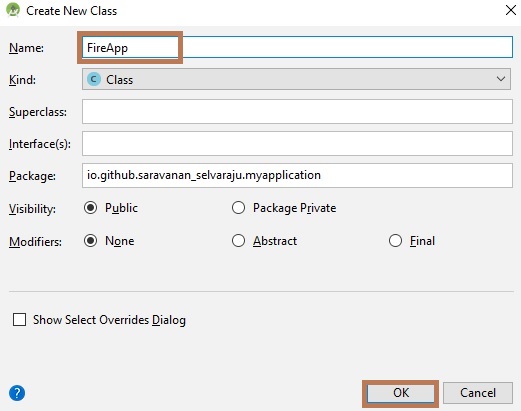Click the Package field with io.github text
521x411 pixels.
point(297,175)
